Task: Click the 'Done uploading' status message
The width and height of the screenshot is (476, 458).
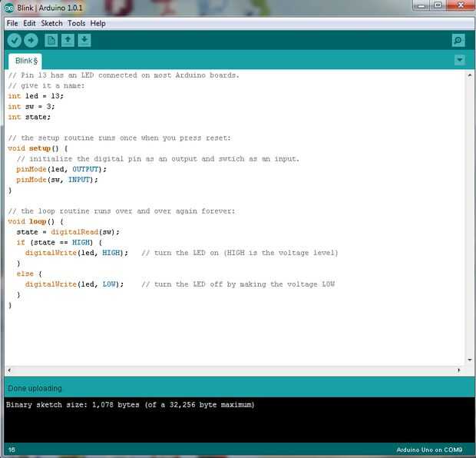Action: click(x=35, y=388)
